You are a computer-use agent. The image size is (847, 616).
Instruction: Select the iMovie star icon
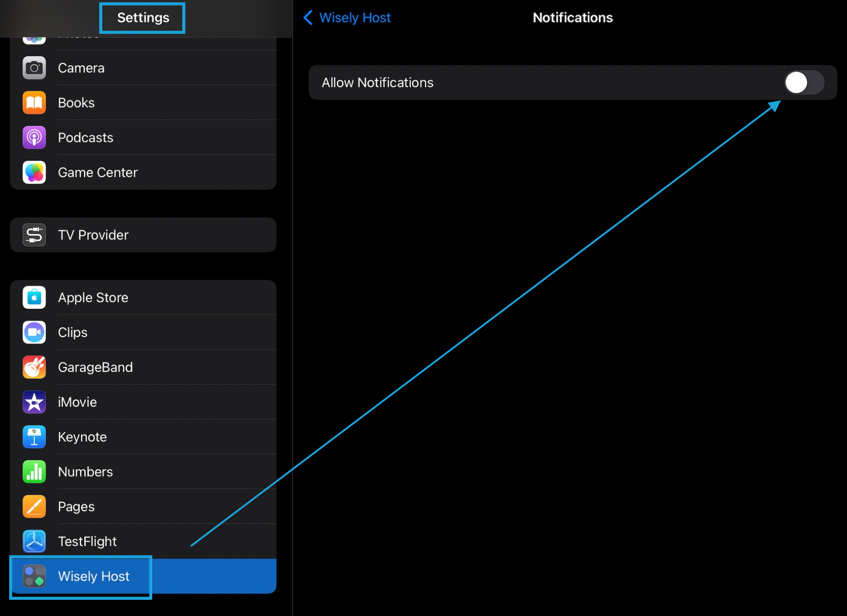34,402
